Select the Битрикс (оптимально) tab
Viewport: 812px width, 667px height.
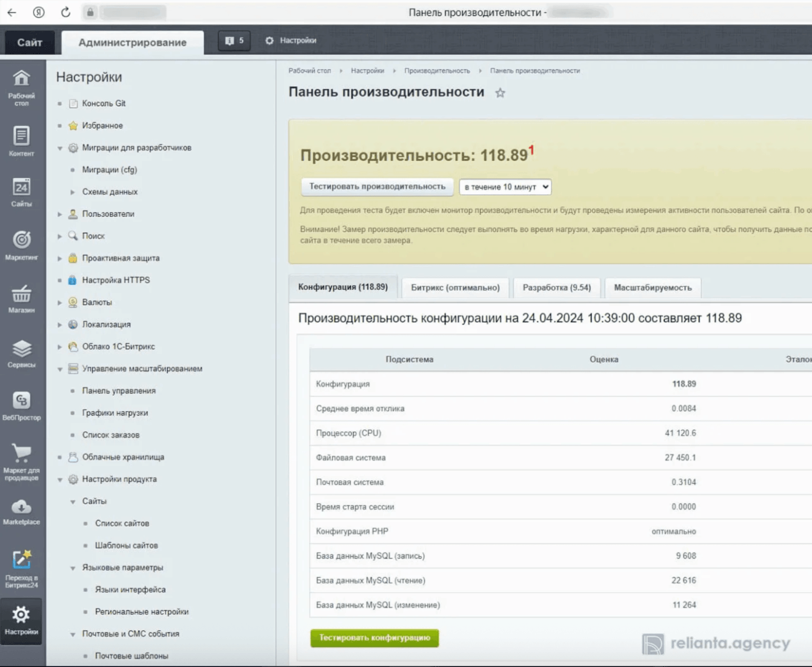[x=456, y=287]
